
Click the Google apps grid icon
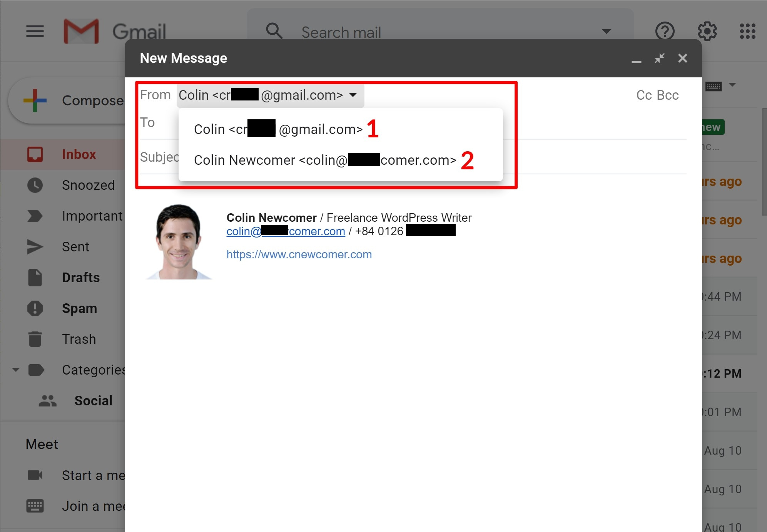[747, 32]
